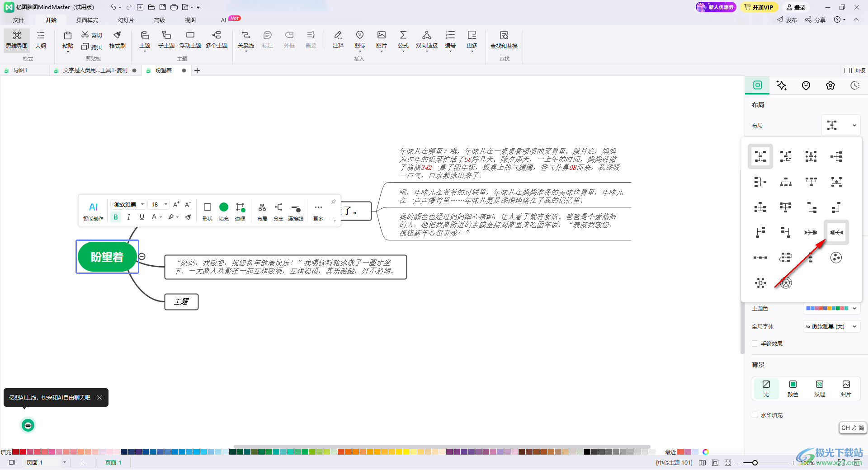Select the 颜色 background option
The width and height of the screenshot is (868, 470).
tap(793, 389)
